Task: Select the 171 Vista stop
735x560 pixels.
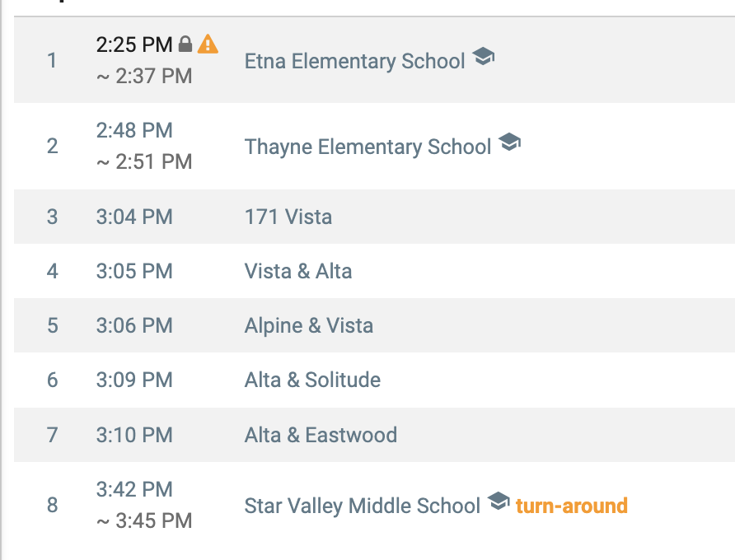Action: 288,217
